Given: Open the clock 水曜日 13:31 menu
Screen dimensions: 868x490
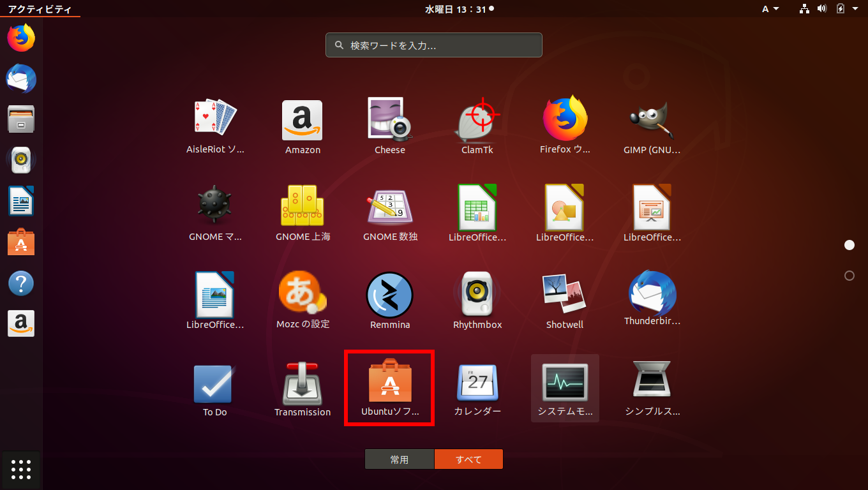Looking at the screenshot, I should click(x=459, y=9).
